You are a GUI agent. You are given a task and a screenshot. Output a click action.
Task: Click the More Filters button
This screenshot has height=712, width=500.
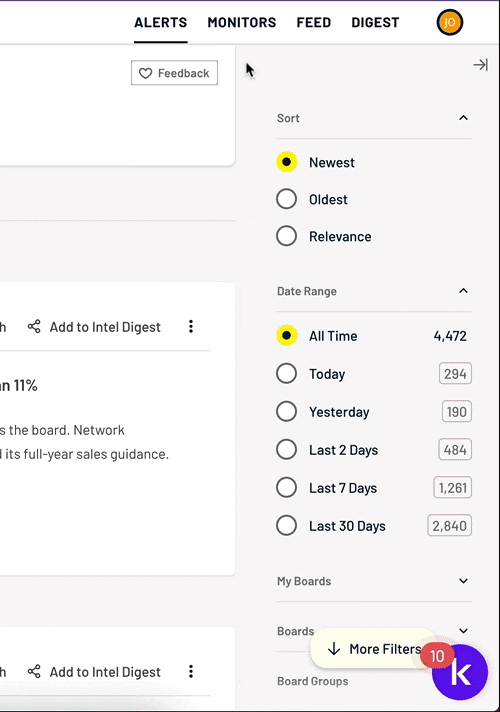click(x=374, y=649)
